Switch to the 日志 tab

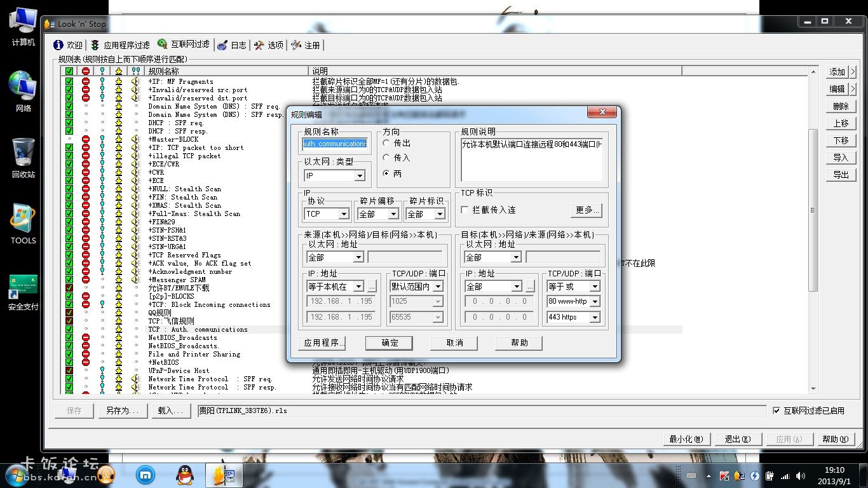tap(232, 45)
